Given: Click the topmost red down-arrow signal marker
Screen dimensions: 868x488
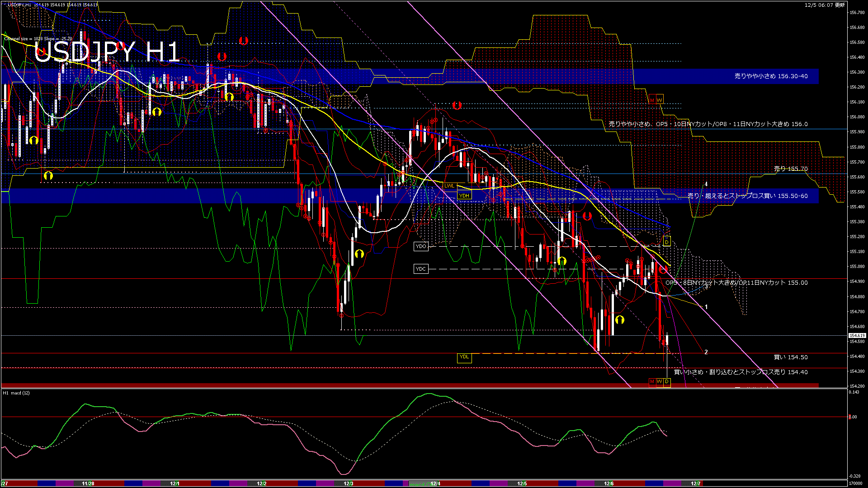Looking at the screenshot, I should 243,41.
